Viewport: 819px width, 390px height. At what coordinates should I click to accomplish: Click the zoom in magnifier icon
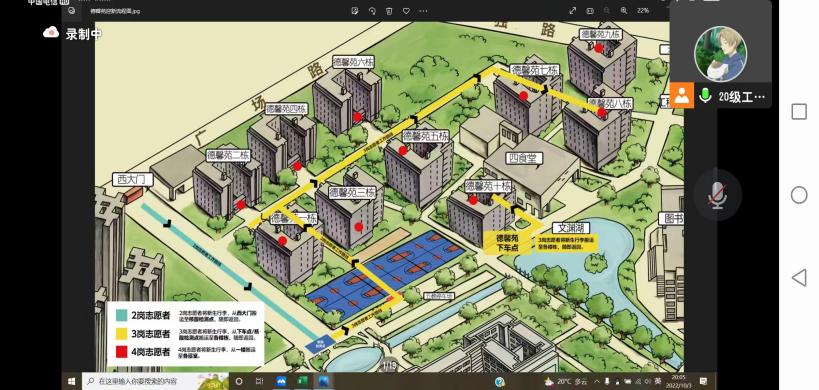pyautogui.click(x=624, y=10)
